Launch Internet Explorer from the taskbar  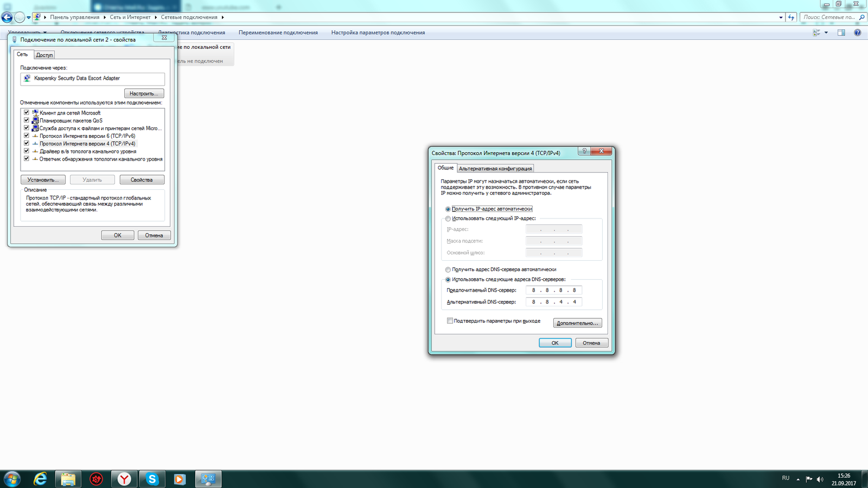click(40, 479)
